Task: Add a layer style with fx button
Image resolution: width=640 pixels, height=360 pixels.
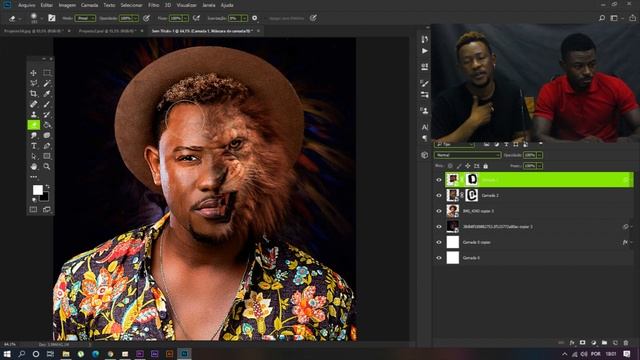Action: coord(572,343)
